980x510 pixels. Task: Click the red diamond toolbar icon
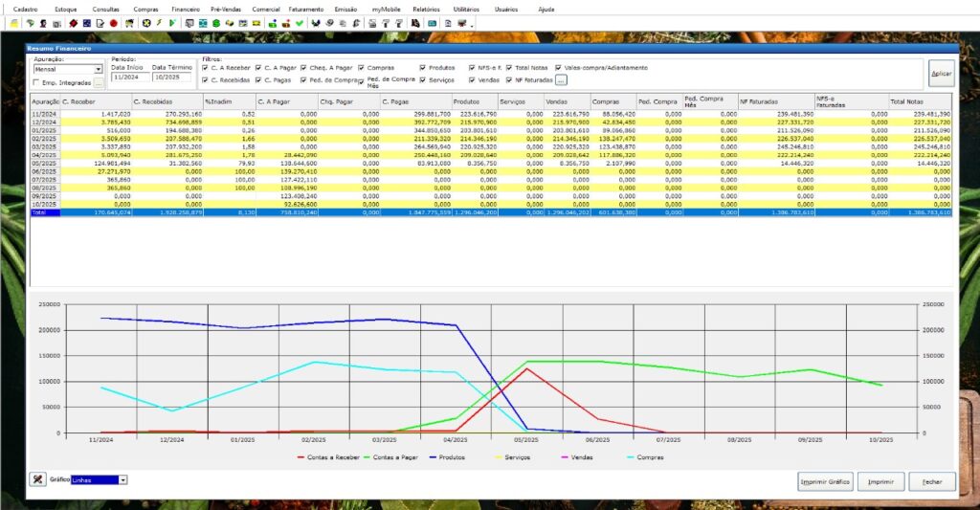tap(74, 22)
